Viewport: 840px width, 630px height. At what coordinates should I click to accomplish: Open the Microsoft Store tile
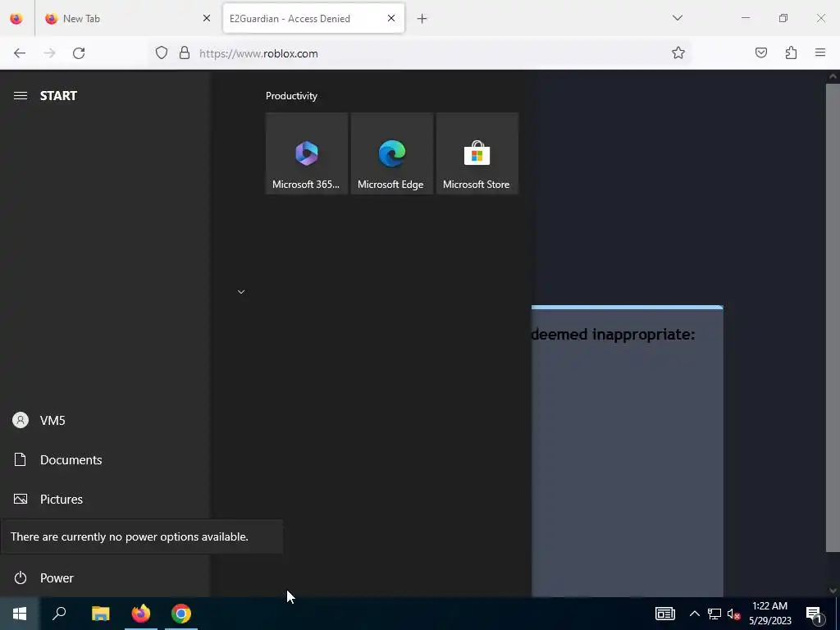pos(477,153)
